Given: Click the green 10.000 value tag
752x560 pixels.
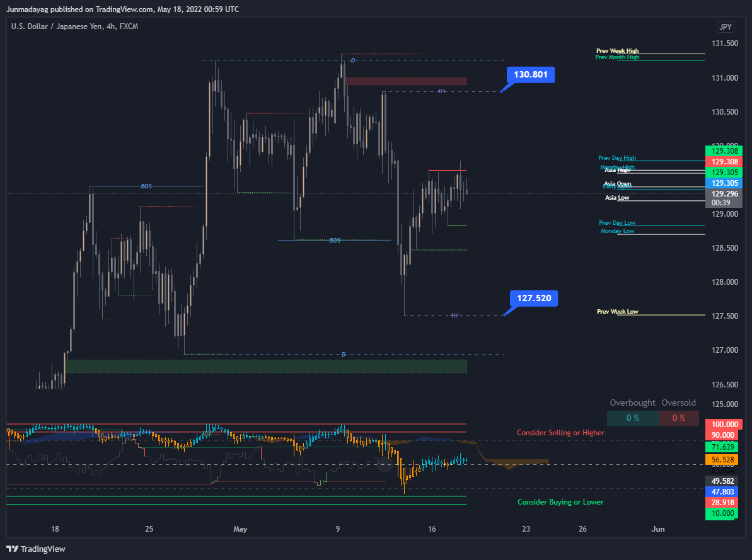Looking at the screenshot, I should [x=722, y=513].
